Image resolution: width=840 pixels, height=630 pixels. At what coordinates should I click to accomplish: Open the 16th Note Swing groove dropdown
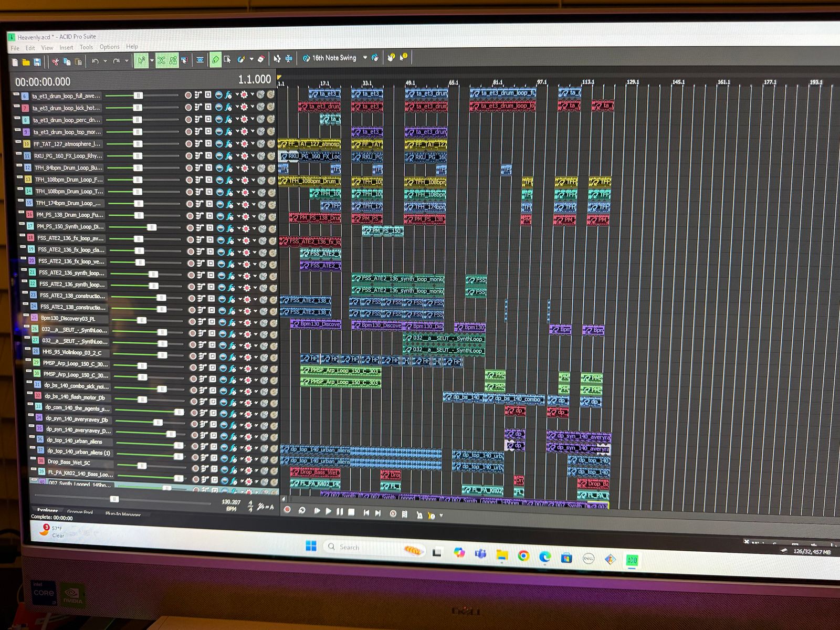[365, 58]
